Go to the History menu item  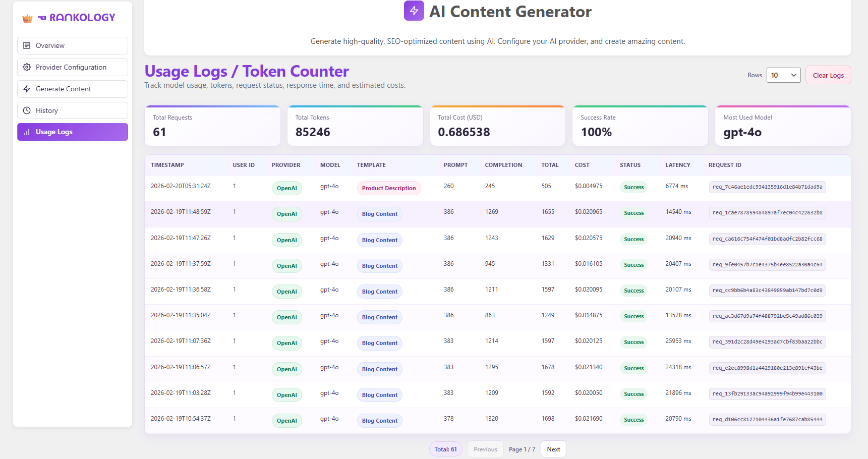coord(73,110)
